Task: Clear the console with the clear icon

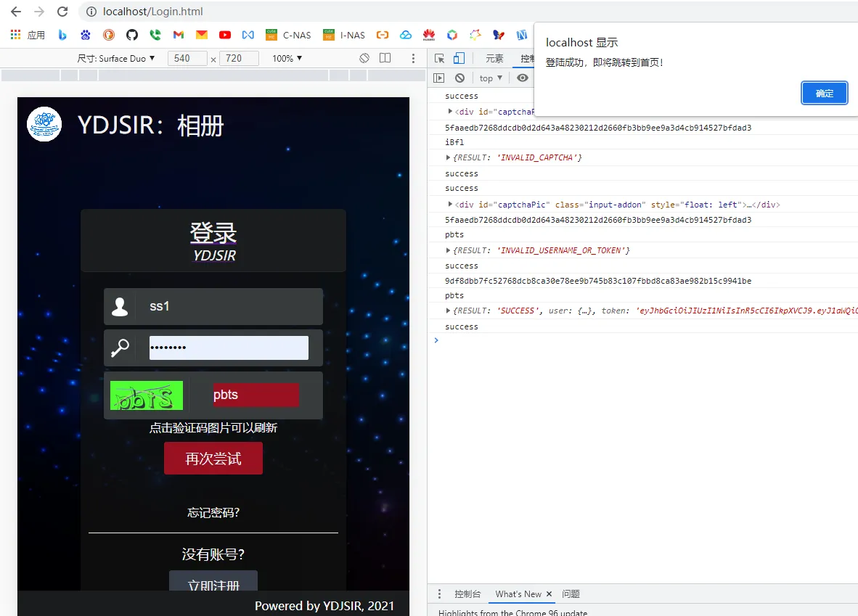Action: [459, 78]
